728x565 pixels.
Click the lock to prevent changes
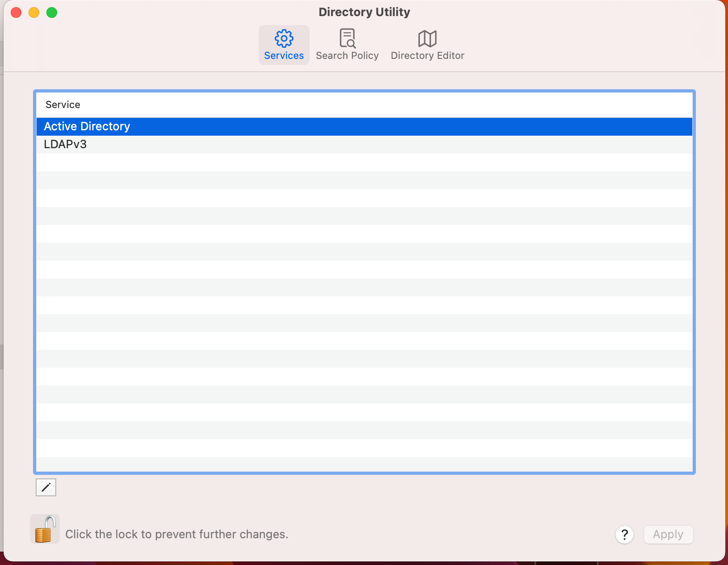(x=45, y=529)
